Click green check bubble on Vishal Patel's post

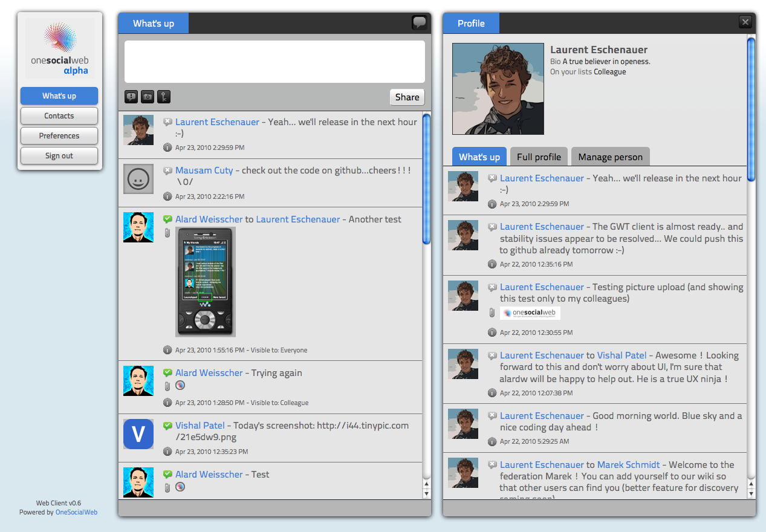click(167, 426)
